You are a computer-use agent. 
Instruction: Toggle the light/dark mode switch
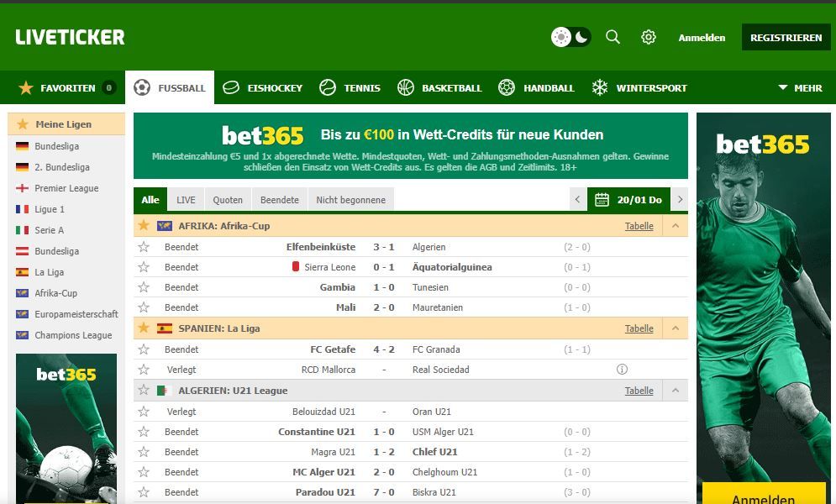tap(570, 37)
